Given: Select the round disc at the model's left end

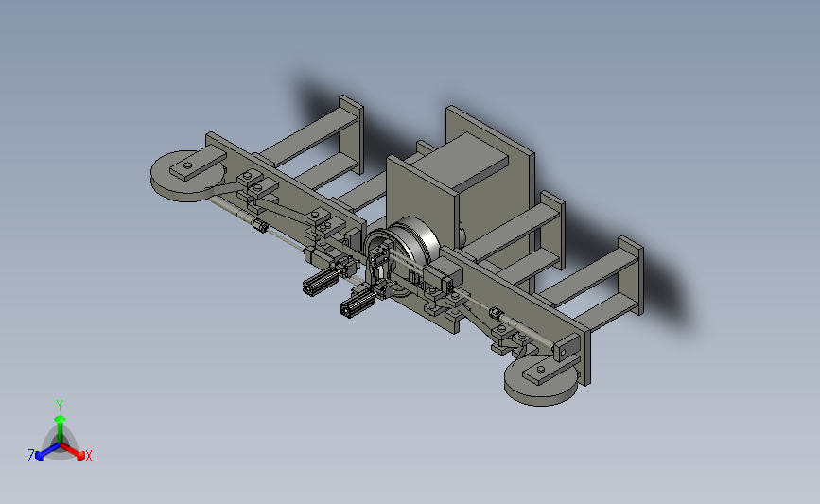Looking at the screenshot, I should pos(188,176).
